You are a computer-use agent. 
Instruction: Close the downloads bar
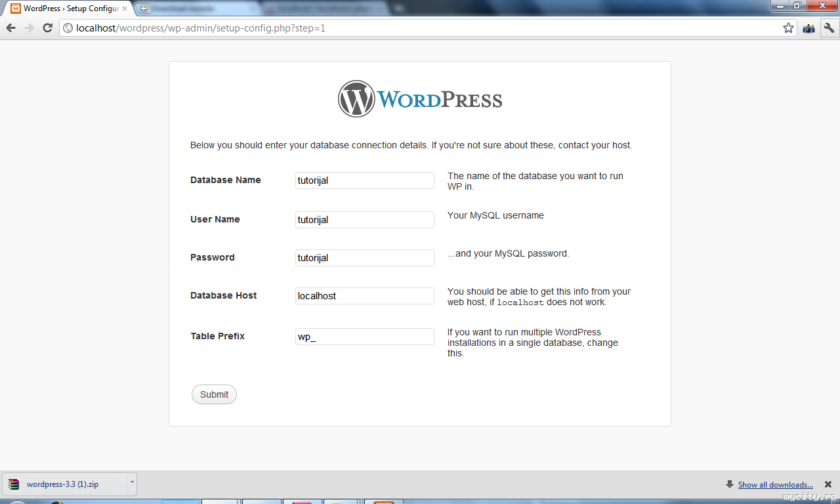pyautogui.click(x=828, y=484)
